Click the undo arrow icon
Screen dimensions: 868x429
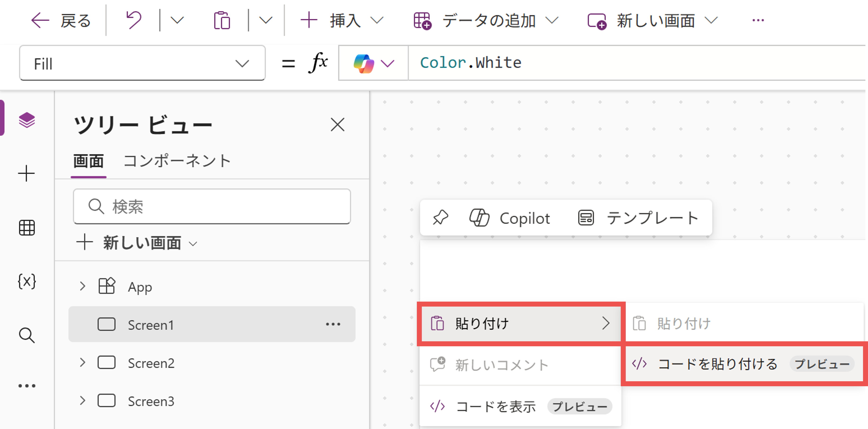pyautogui.click(x=133, y=21)
